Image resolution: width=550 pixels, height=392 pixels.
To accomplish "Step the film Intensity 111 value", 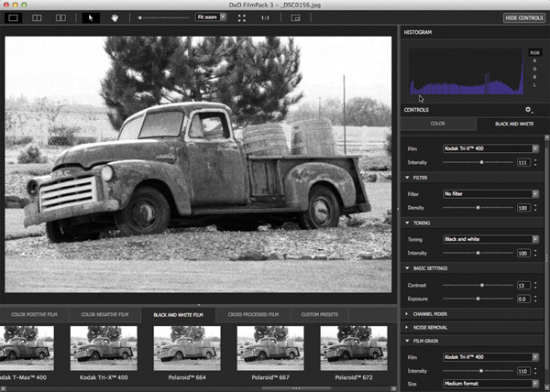I will tap(535, 162).
